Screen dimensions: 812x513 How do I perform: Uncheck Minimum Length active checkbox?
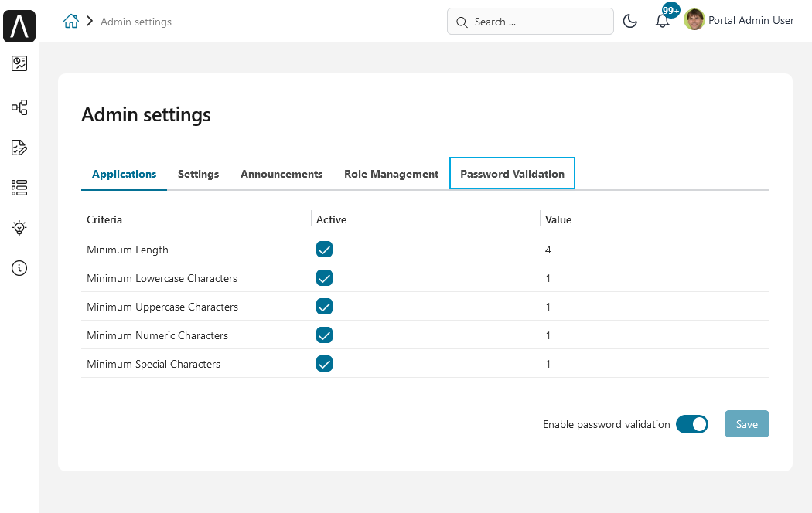[x=324, y=250]
